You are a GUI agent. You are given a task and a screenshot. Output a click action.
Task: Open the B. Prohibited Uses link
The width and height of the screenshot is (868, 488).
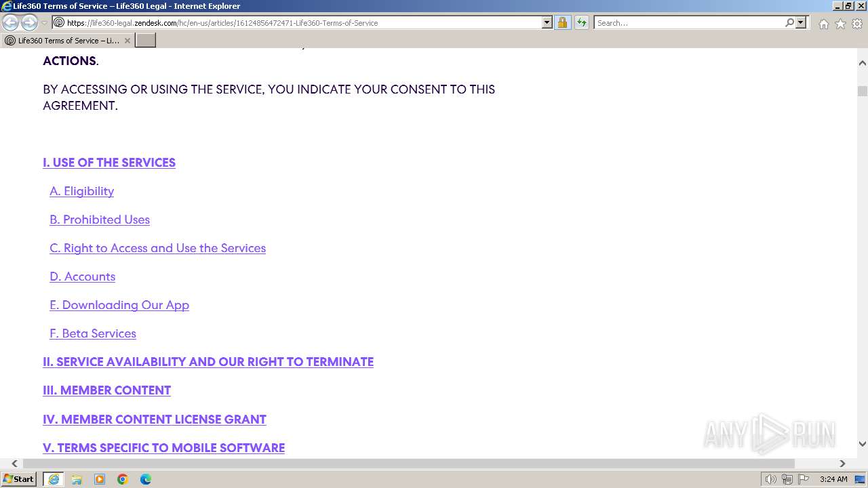(x=100, y=220)
